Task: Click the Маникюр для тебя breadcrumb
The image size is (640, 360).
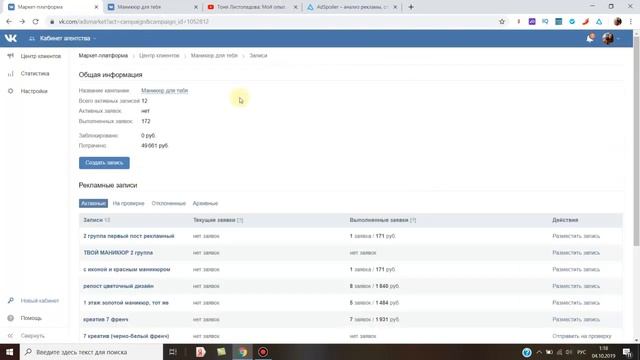Action: (214, 56)
